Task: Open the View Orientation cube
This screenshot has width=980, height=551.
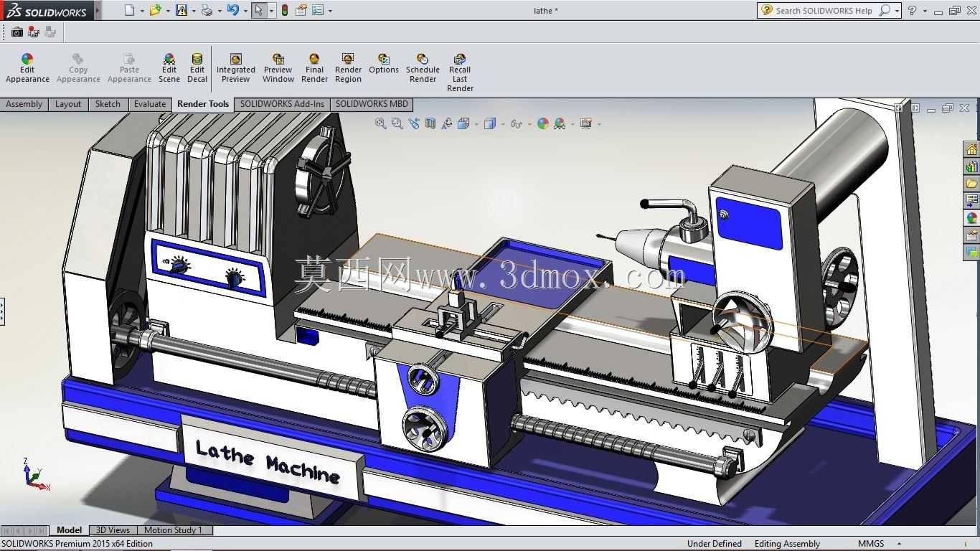Action: (463, 123)
